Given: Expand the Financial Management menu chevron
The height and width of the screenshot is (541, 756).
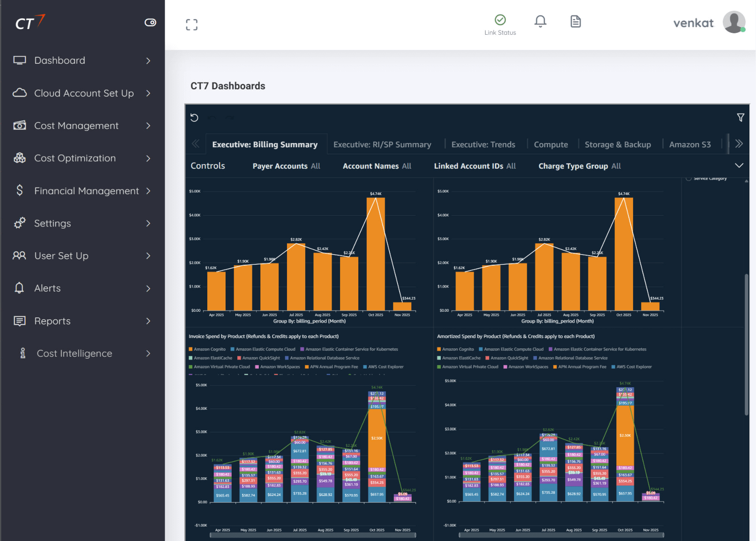Looking at the screenshot, I should click(x=149, y=191).
